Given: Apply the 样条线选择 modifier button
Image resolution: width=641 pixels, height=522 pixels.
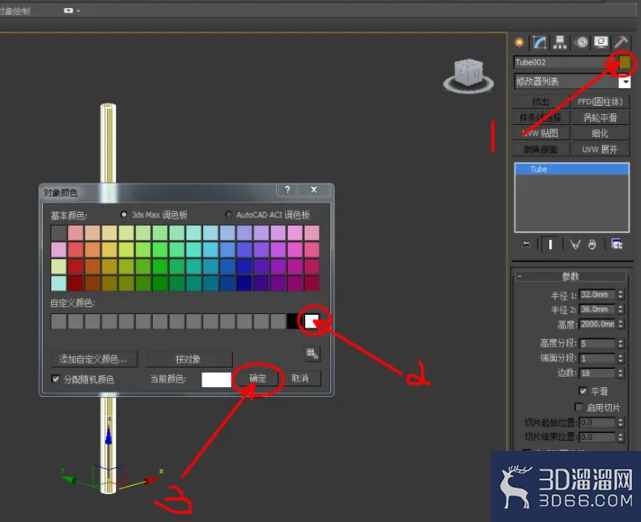Looking at the screenshot, I should click(x=541, y=118).
